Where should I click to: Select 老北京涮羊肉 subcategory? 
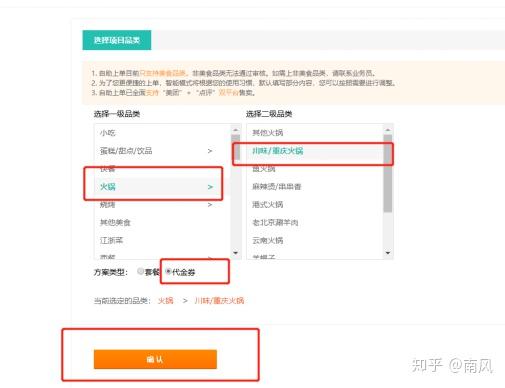point(315,222)
